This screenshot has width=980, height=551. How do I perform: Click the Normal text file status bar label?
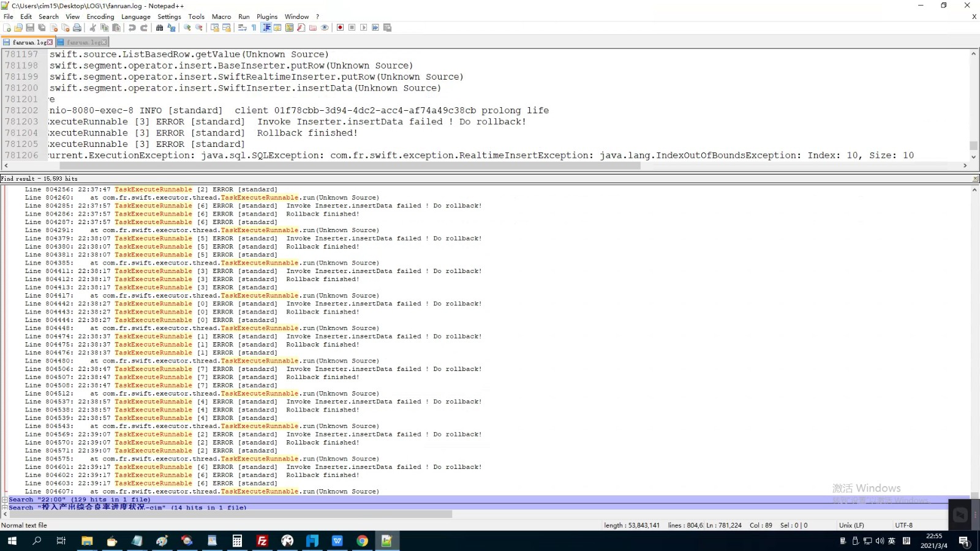pyautogui.click(x=24, y=525)
